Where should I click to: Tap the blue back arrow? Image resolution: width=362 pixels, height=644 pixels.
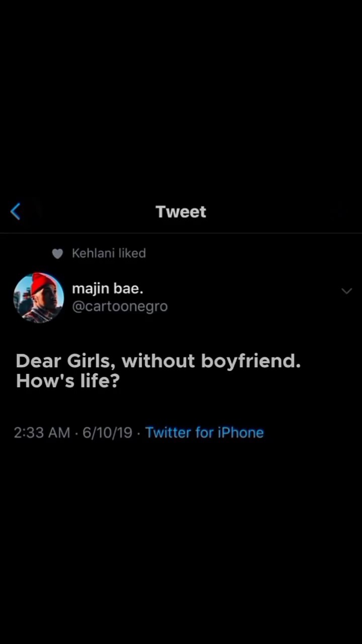[16, 212]
